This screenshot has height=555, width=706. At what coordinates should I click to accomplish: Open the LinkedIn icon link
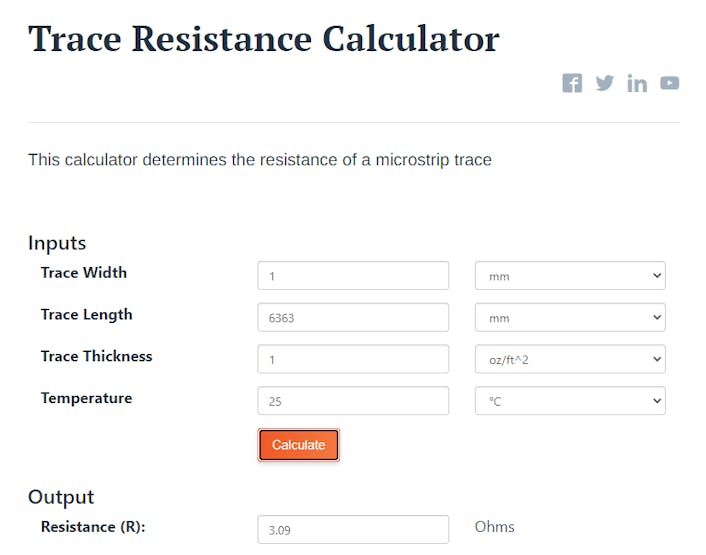pyautogui.click(x=637, y=83)
